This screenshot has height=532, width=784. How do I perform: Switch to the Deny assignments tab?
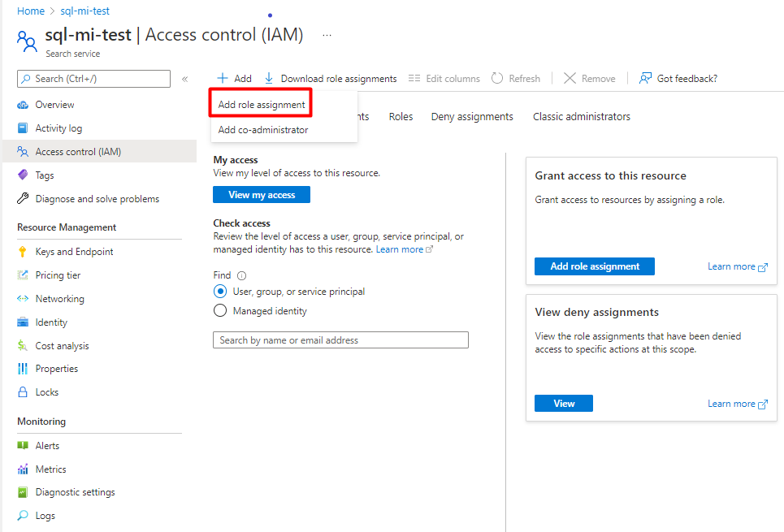(x=472, y=117)
